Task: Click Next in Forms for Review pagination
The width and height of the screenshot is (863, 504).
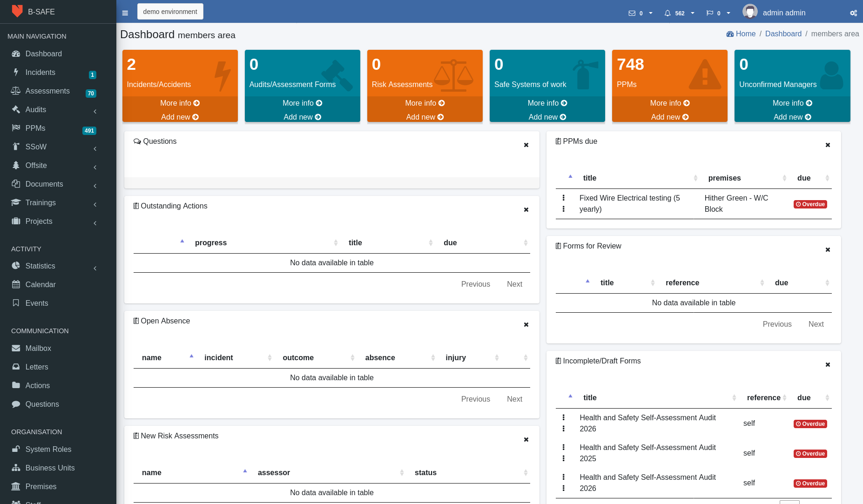Action: 816,324
